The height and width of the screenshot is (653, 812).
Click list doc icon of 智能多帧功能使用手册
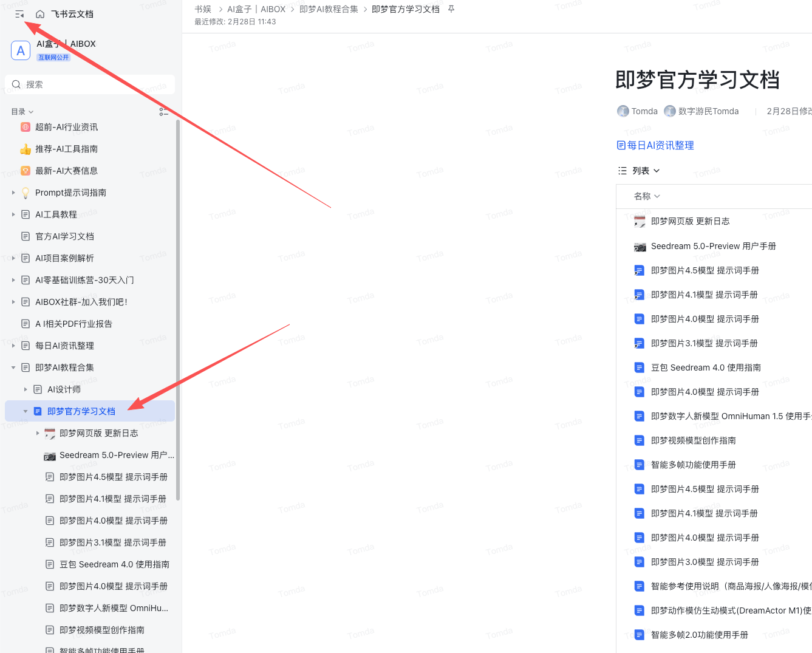[x=639, y=465]
